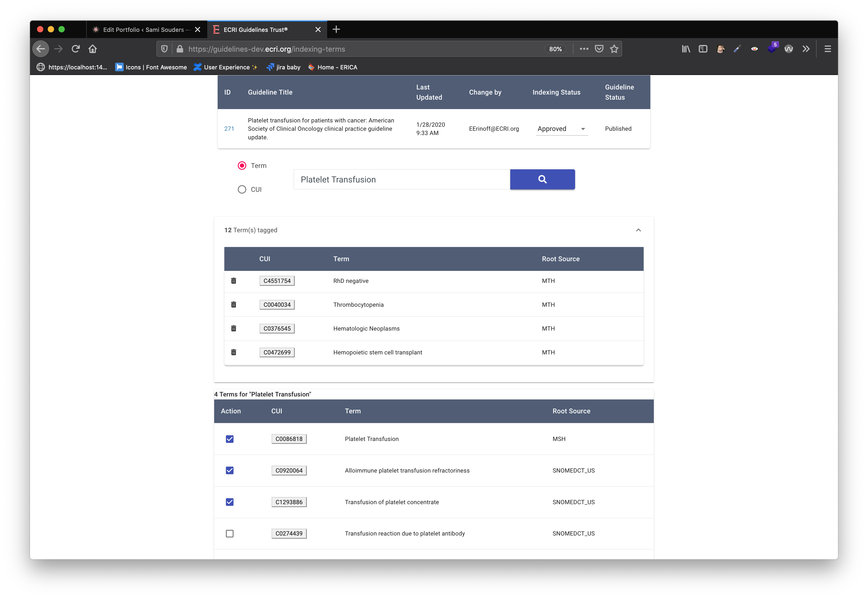Check Transfusion reaction due to platelet antibody

(x=229, y=533)
